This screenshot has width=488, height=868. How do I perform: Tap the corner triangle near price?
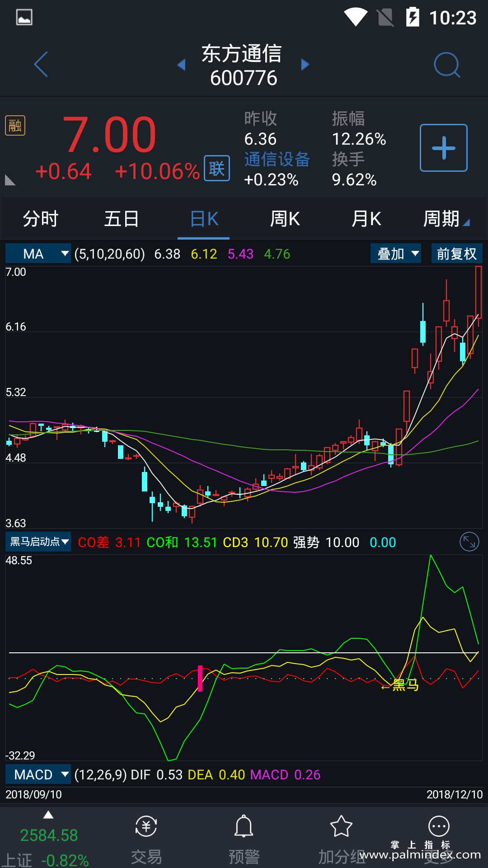point(10,179)
